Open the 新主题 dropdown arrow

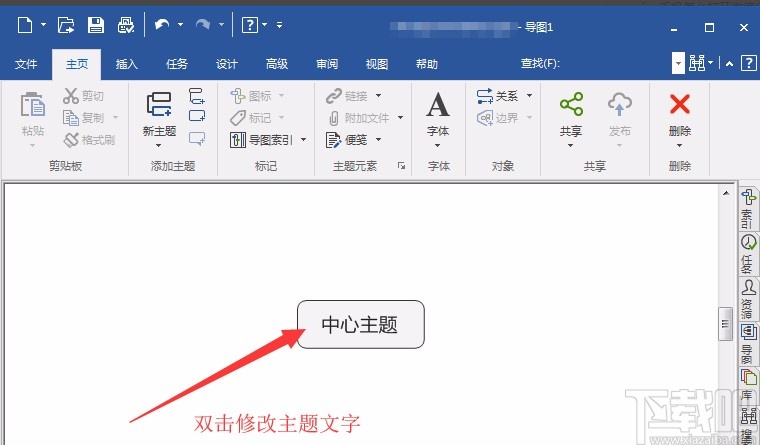[159, 145]
